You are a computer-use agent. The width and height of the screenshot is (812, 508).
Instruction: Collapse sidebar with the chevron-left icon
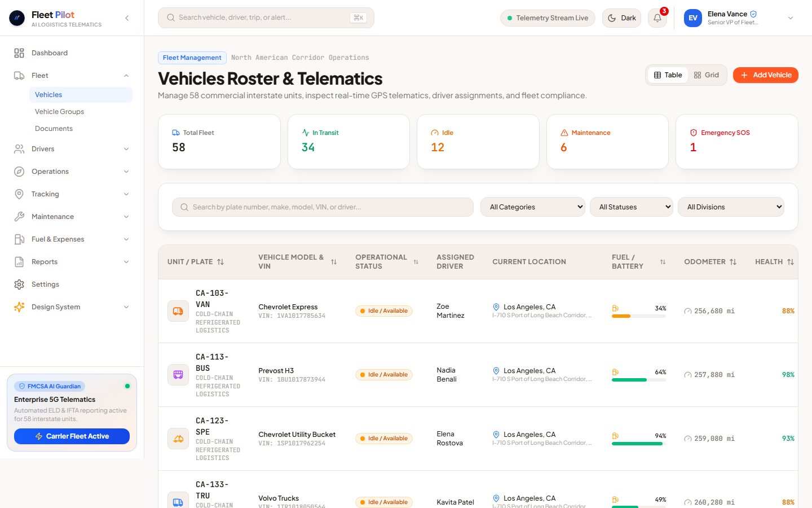pos(127,18)
